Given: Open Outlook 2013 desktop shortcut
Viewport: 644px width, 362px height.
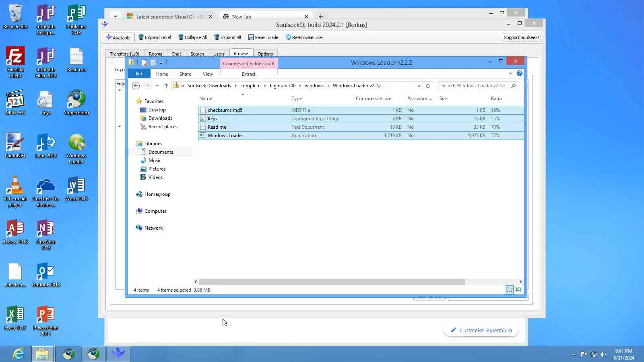Looking at the screenshot, I should [46, 275].
